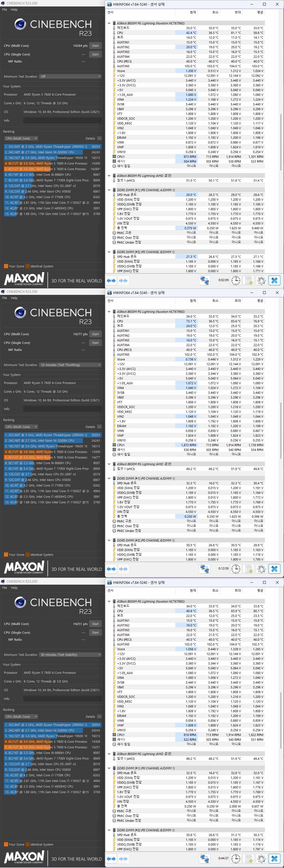Click shrink-layout gray arrows beside timer 0:02:09
The height and width of the screenshot is (868, 284).
[x=123, y=280]
